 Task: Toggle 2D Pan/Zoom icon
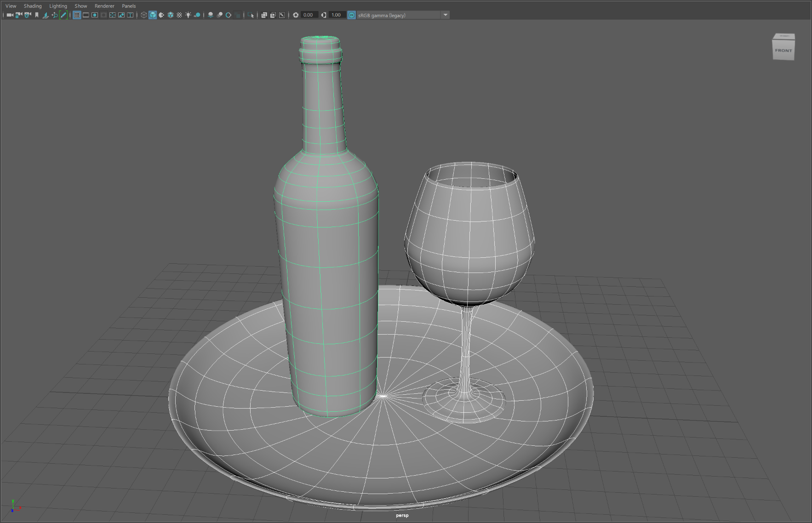pyautogui.click(x=55, y=15)
